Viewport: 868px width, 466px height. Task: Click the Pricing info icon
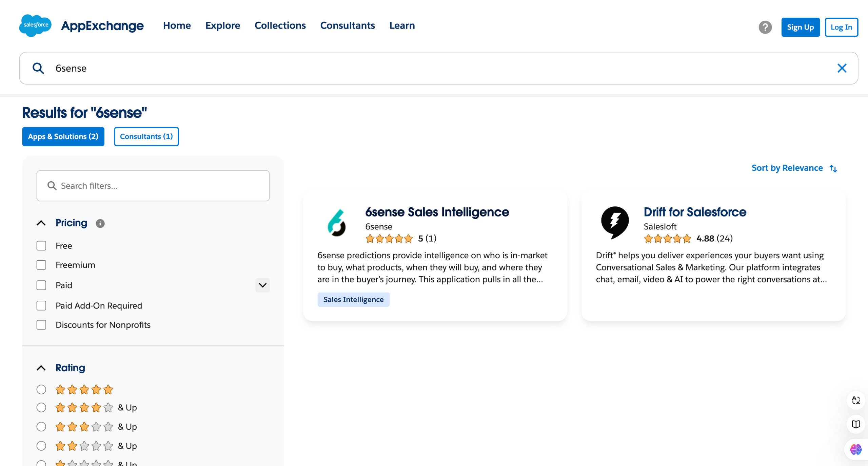coord(100,223)
